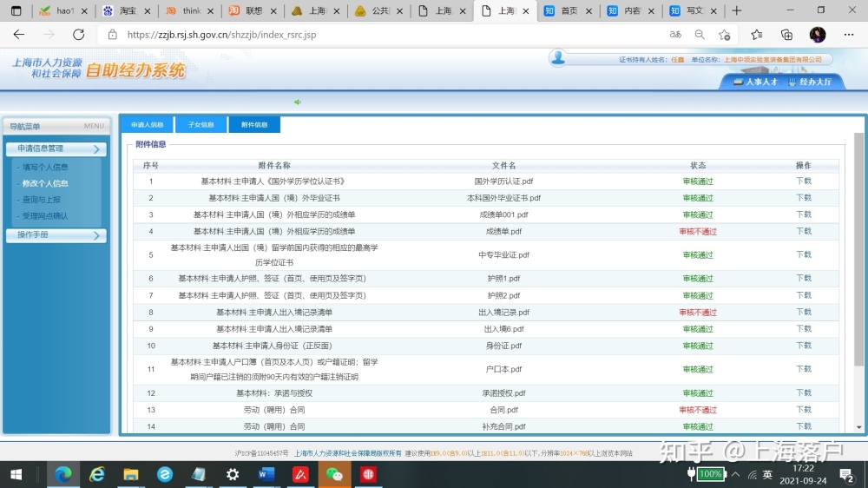This screenshot has height=488, width=868.
Task: Click the address bar URL field
Action: [382, 35]
